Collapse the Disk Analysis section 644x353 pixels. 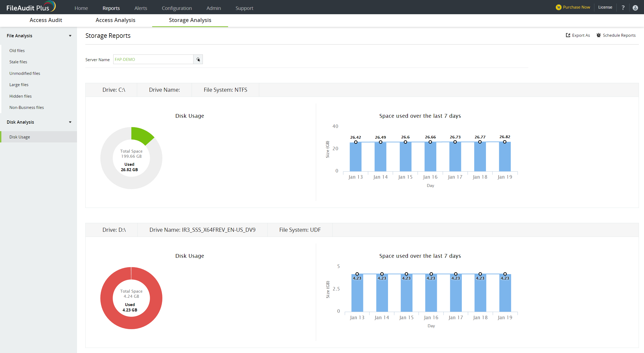click(70, 122)
